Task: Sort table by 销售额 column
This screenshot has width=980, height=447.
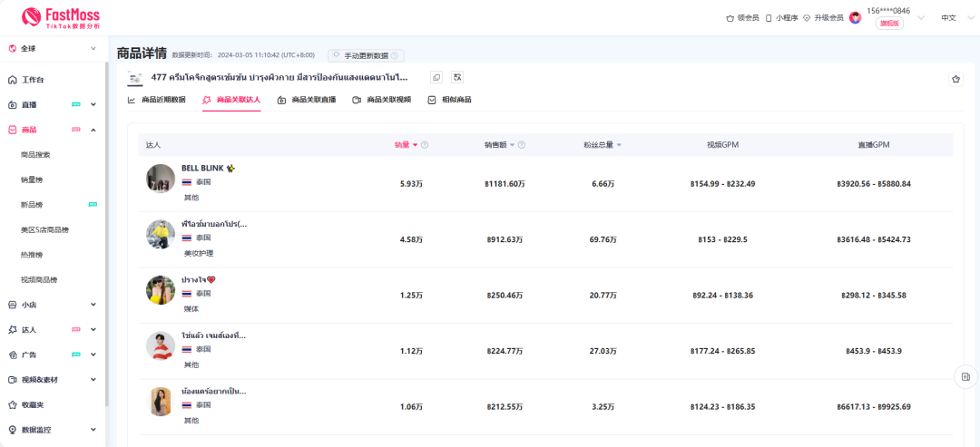Action: 500,145
